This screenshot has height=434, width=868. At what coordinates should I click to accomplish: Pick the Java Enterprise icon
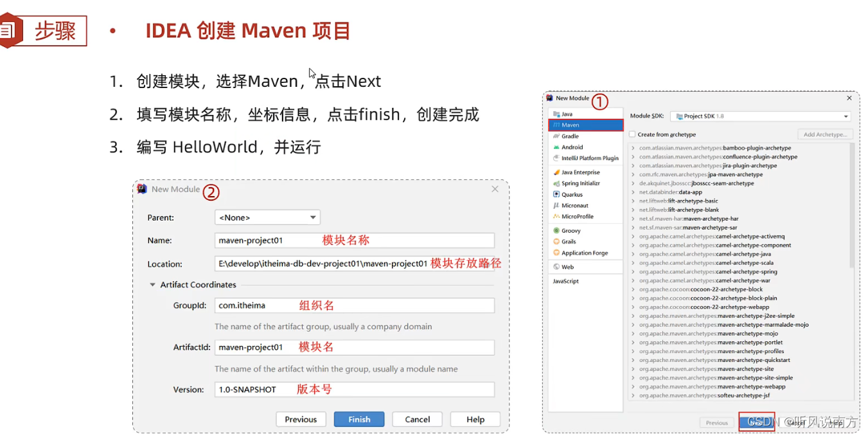click(556, 172)
